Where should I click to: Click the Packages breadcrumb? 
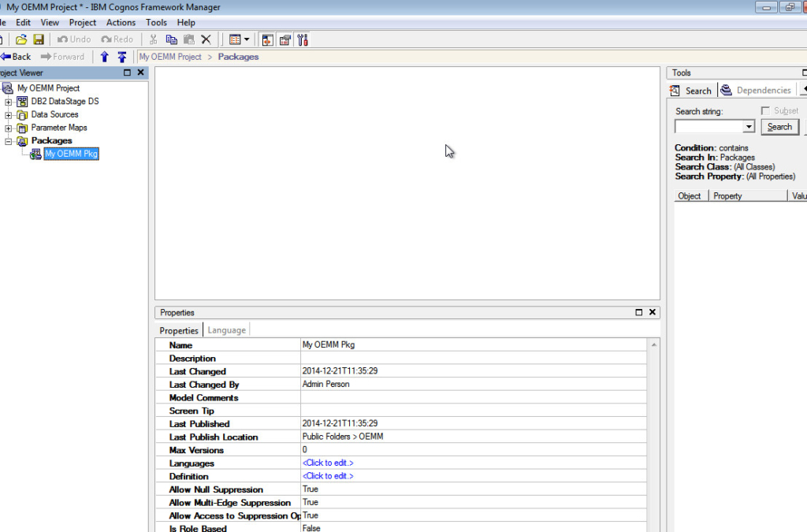click(238, 57)
